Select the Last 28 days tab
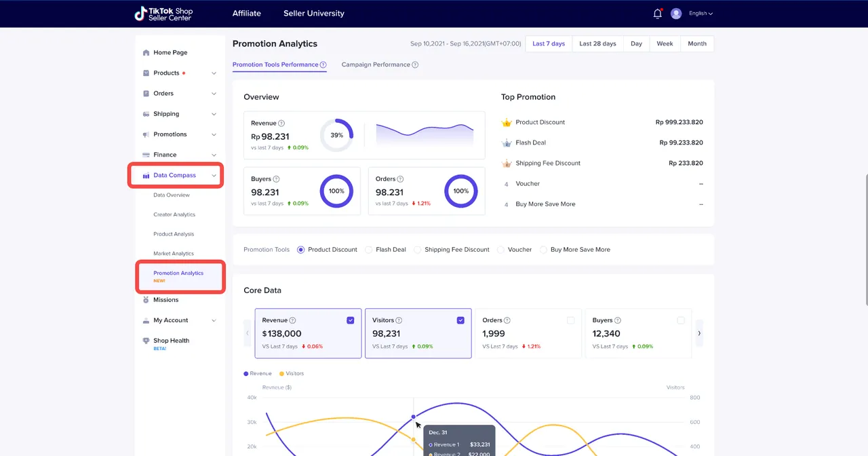The image size is (868, 456). [x=597, y=44]
